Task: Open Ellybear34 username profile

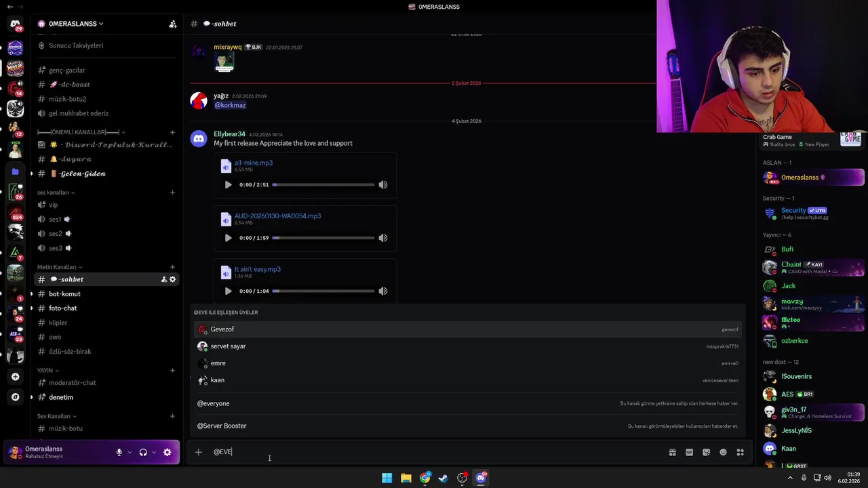Action: coord(229,134)
